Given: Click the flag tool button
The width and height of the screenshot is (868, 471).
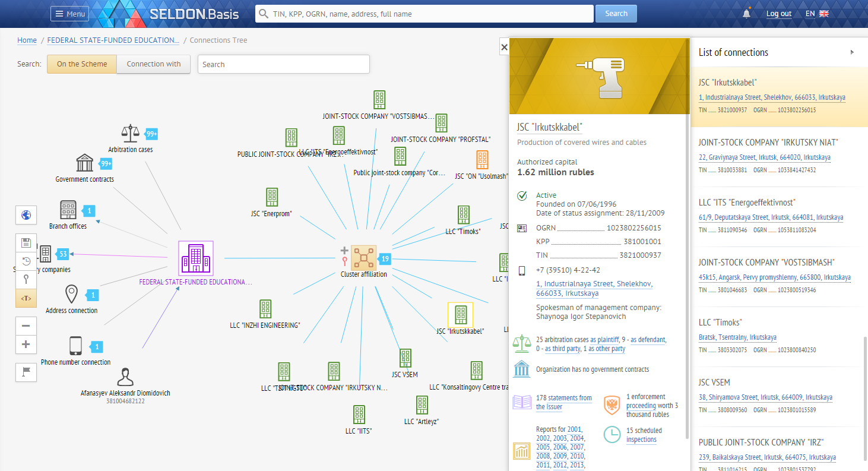Looking at the screenshot, I should point(26,372).
